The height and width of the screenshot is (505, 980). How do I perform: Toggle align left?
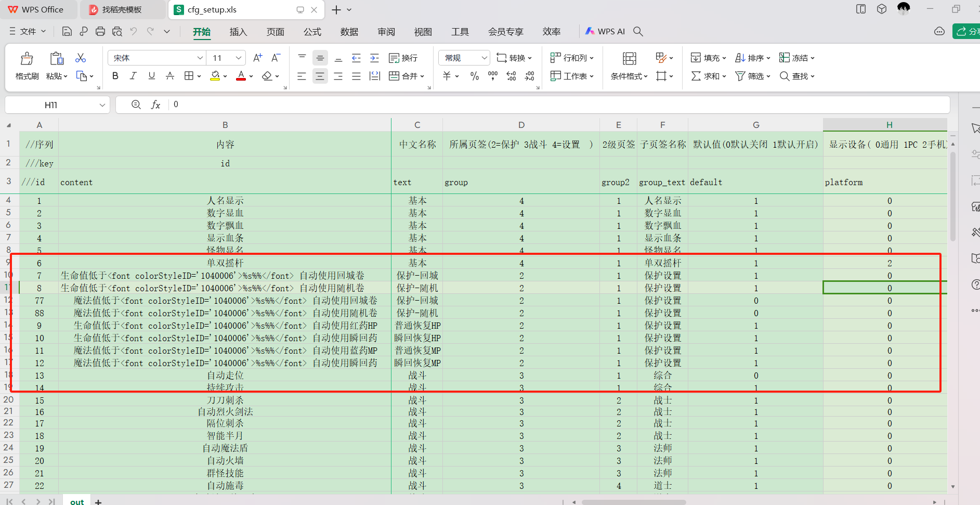(302, 76)
